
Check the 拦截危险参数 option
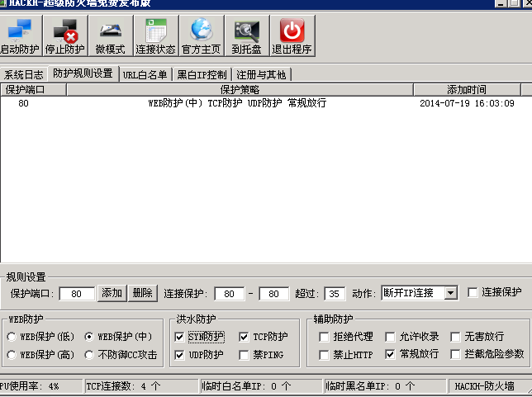(455, 354)
